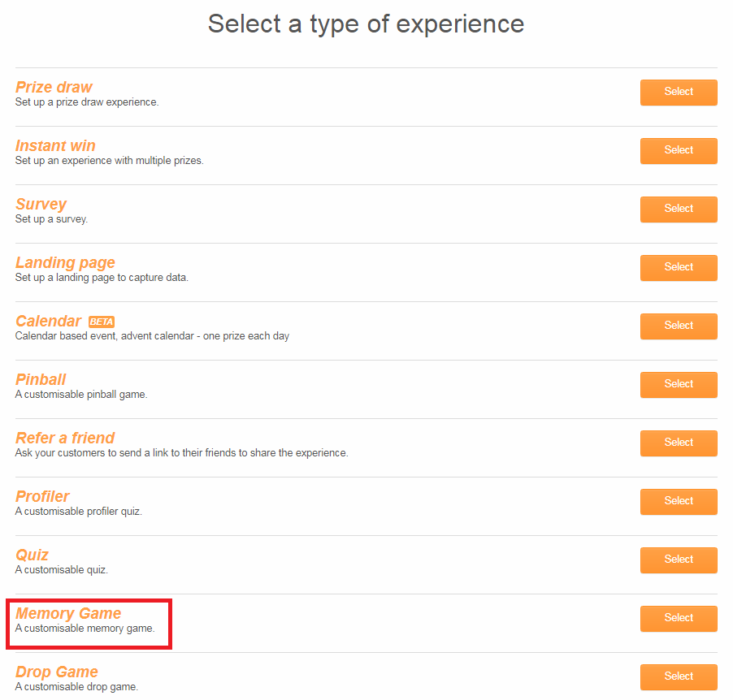The width and height of the screenshot is (733, 700).
Task: Select the Landing page experience
Action: click(678, 267)
